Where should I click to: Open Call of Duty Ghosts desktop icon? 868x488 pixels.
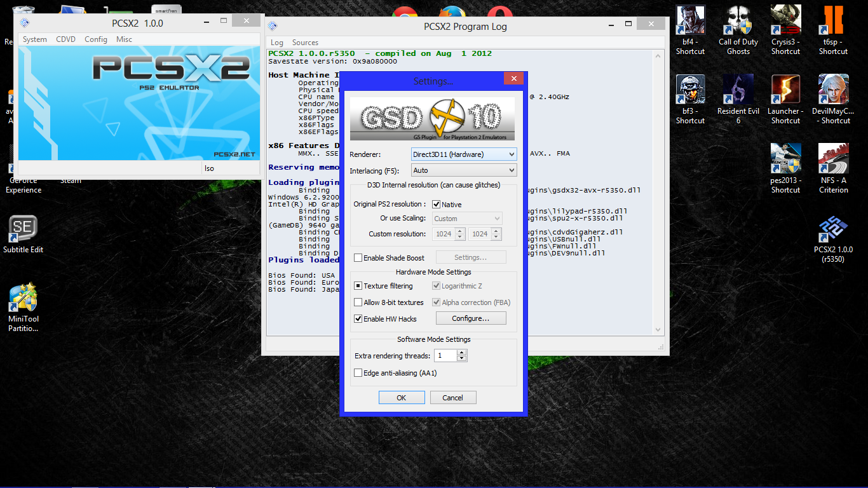(x=738, y=30)
